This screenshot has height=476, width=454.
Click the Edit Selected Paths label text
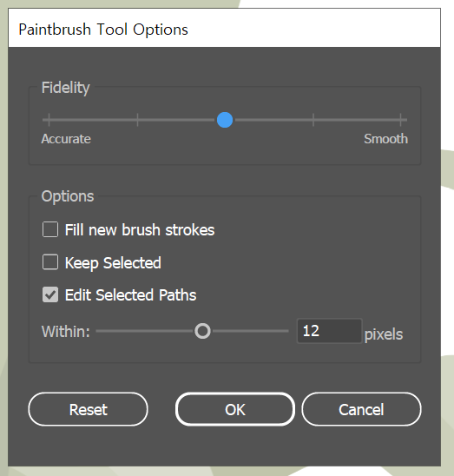130,295
